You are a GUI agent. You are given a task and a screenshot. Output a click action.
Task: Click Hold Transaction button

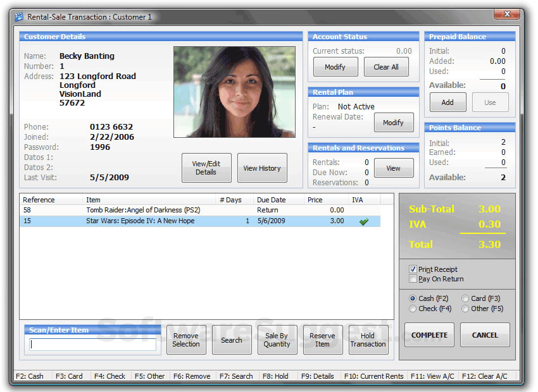[x=368, y=340]
